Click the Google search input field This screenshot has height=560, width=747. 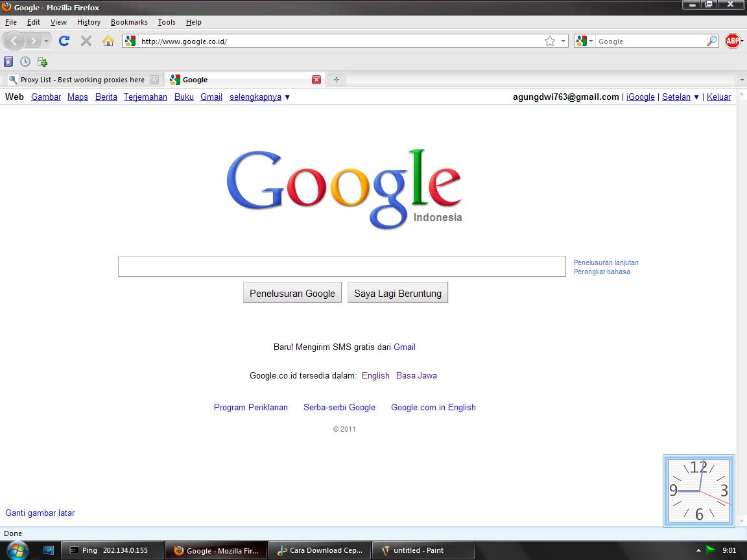[342, 266]
